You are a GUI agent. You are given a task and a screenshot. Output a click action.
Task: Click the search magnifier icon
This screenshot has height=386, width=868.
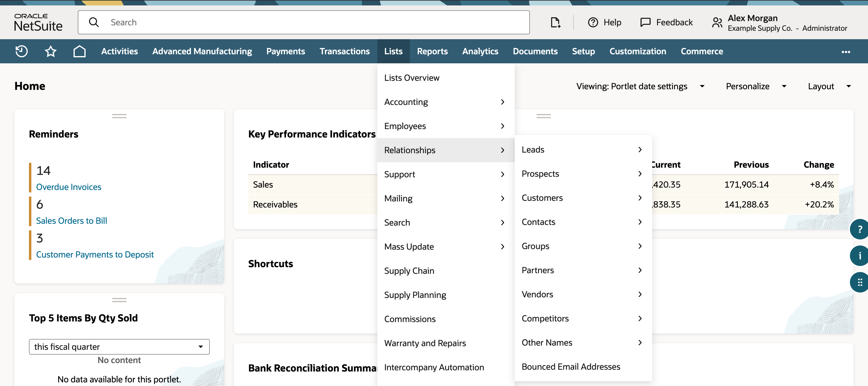(x=94, y=22)
